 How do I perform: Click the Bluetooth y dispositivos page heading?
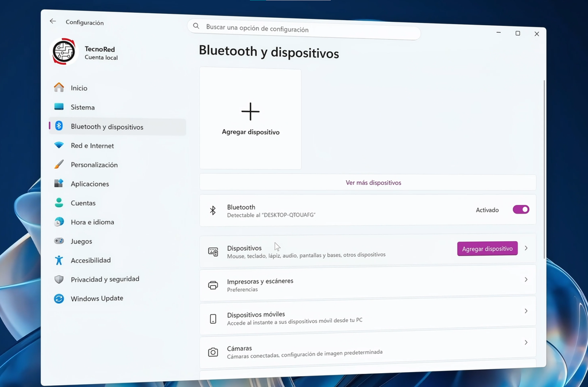pyautogui.click(x=269, y=52)
